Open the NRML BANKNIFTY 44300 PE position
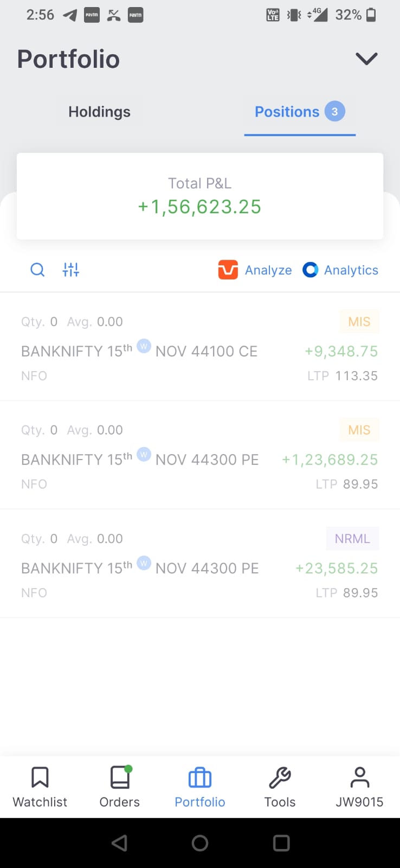This screenshot has height=868, width=400. (200, 564)
